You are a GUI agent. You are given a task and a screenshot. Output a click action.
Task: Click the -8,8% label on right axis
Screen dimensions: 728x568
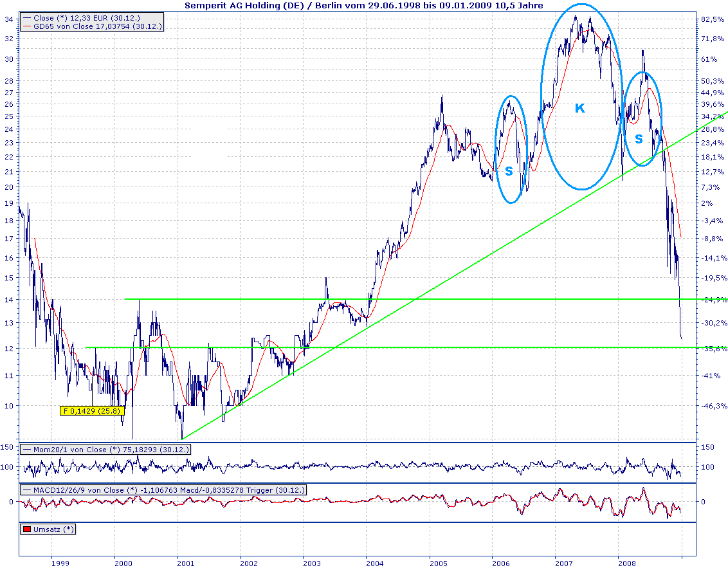click(x=712, y=238)
